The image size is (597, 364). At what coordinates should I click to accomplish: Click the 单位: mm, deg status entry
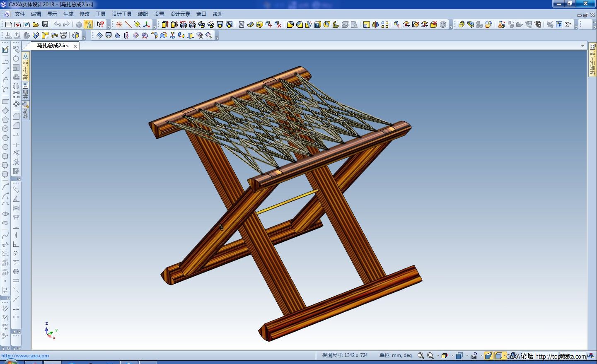[x=396, y=355]
